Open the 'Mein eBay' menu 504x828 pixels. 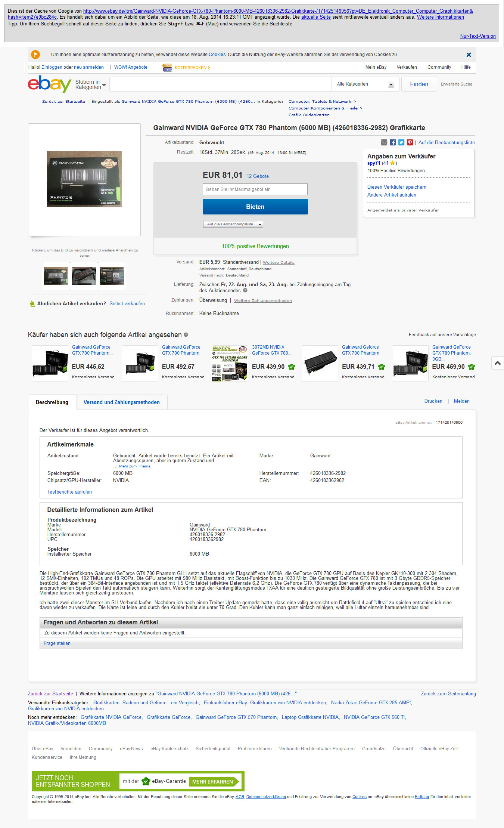click(376, 67)
